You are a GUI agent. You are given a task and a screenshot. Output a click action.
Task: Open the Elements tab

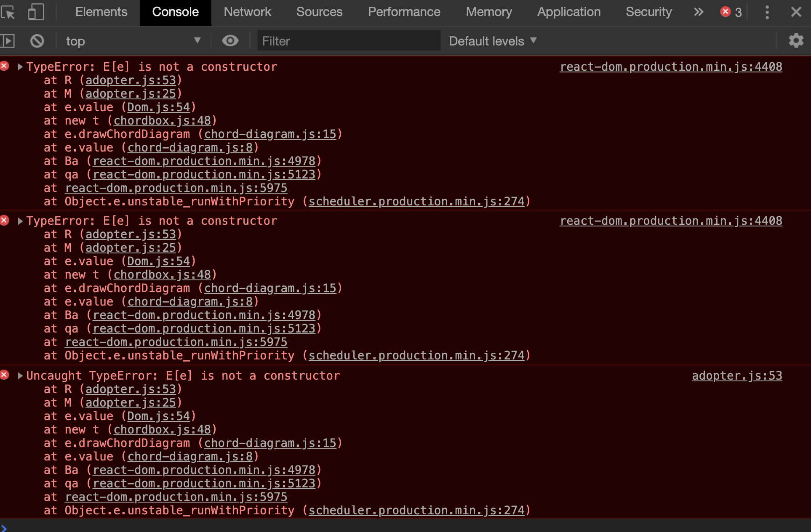pos(101,12)
